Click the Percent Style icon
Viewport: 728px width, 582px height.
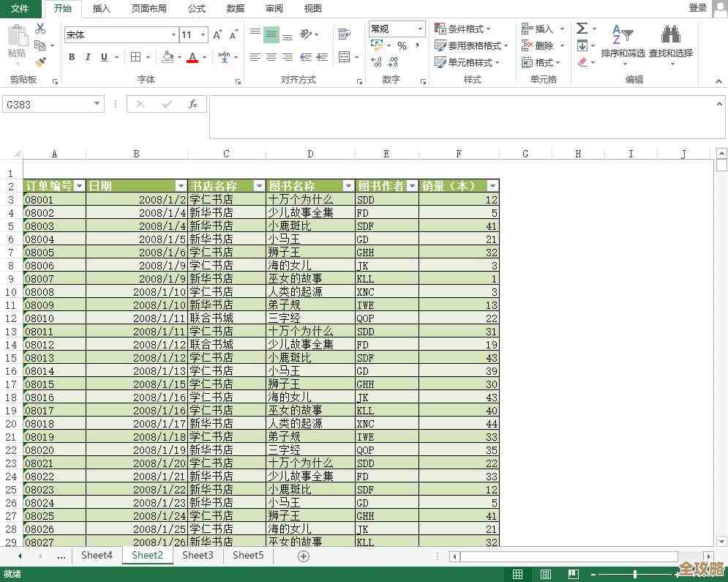coord(402,46)
